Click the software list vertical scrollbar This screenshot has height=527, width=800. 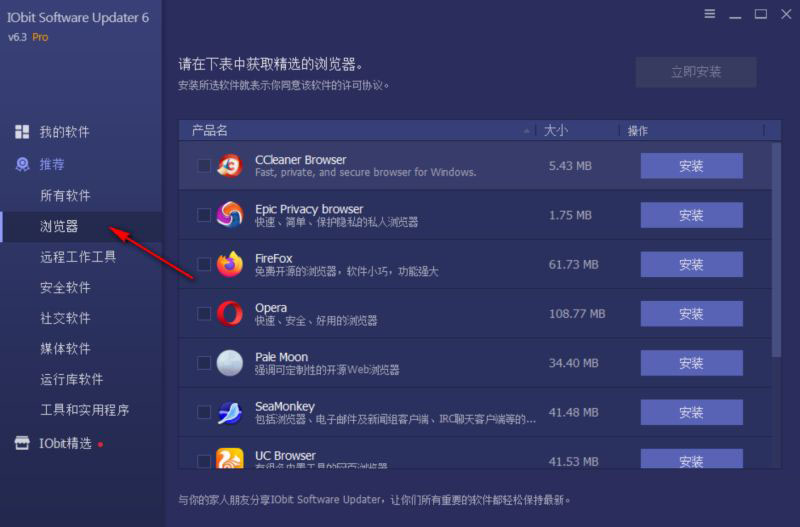(x=776, y=250)
